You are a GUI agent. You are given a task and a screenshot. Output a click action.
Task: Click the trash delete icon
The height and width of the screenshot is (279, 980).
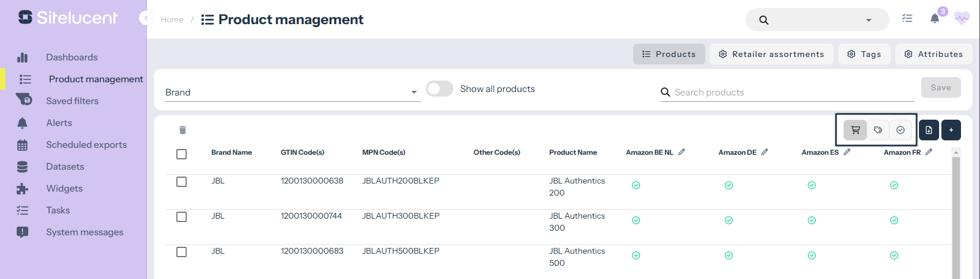(x=183, y=130)
